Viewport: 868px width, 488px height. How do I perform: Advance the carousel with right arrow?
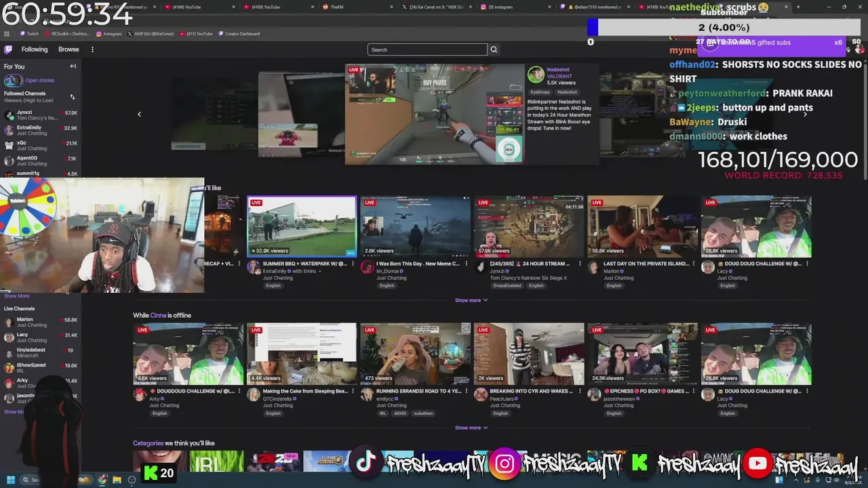click(x=805, y=114)
